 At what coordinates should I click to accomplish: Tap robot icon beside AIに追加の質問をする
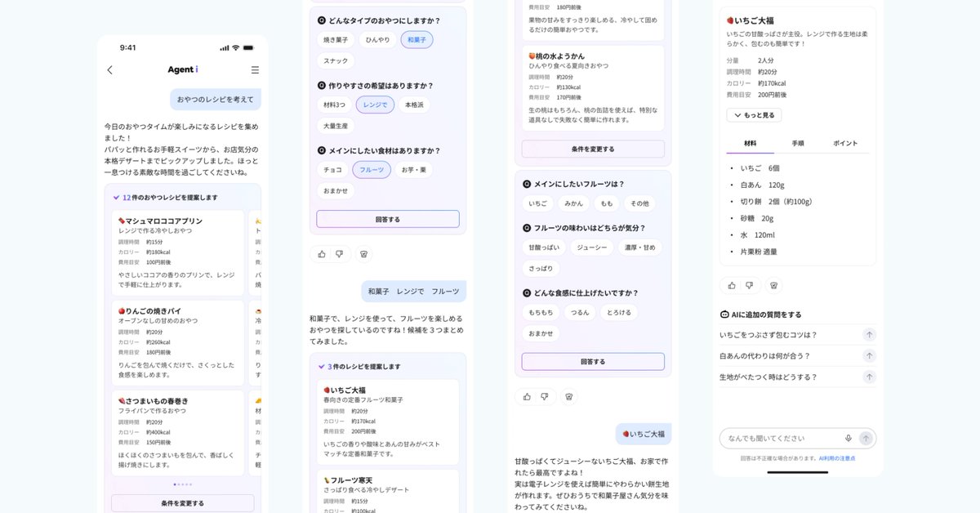[x=724, y=314]
